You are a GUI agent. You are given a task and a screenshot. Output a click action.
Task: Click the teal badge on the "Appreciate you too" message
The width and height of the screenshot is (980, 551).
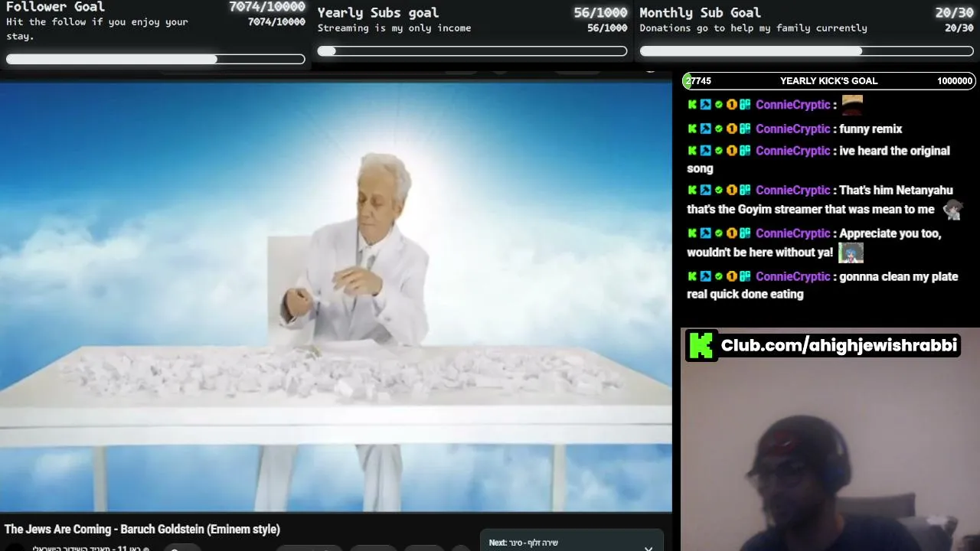tap(744, 233)
